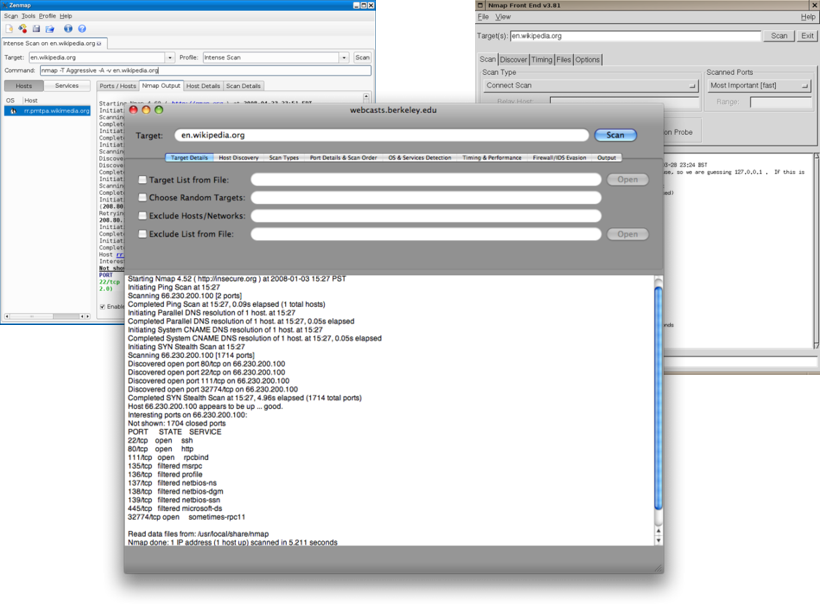This screenshot has height=607, width=820.
Task: Click the yellow minimize light on webcasts.berkeley.edu window
Action: point(146,110)
